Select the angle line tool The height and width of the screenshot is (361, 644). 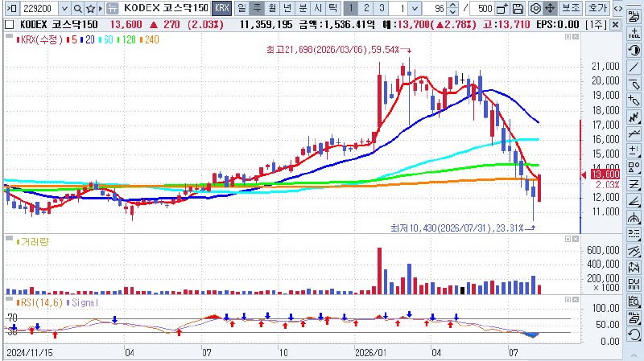tap(634, 201)
